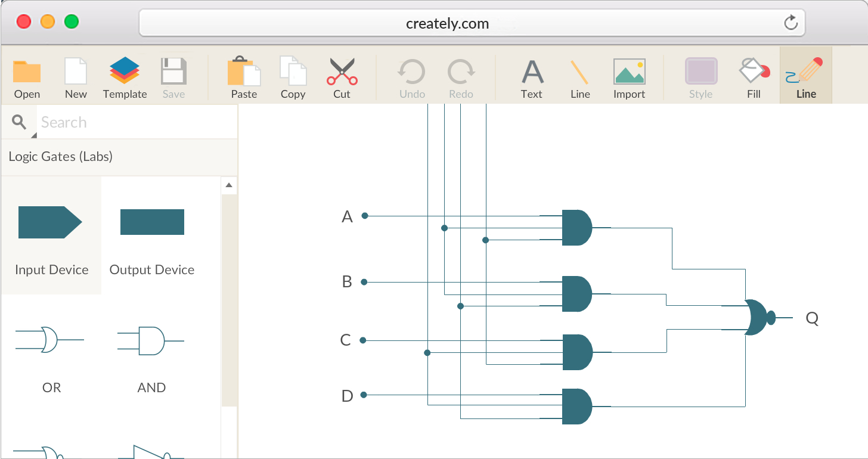Select the AND gate on input D's line

[576, 407]
